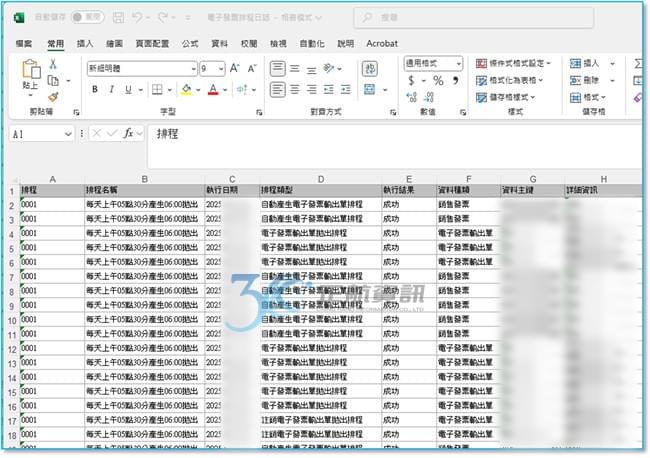Image resolution: width=650 pixels, height=458 pixels.
Task: Click the 刪除 (Delete) cells button
Action: click(x=584, y=80)
